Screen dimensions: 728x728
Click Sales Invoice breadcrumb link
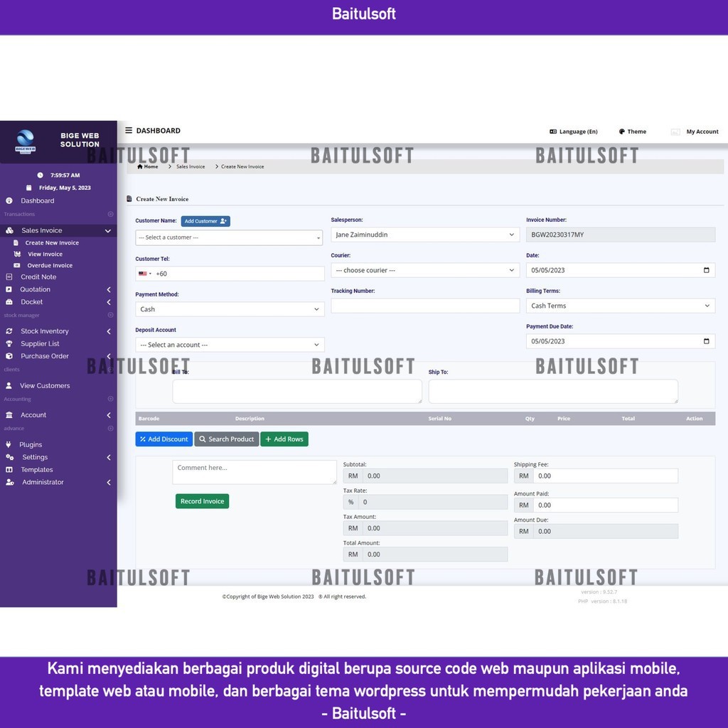coord(191,166)
